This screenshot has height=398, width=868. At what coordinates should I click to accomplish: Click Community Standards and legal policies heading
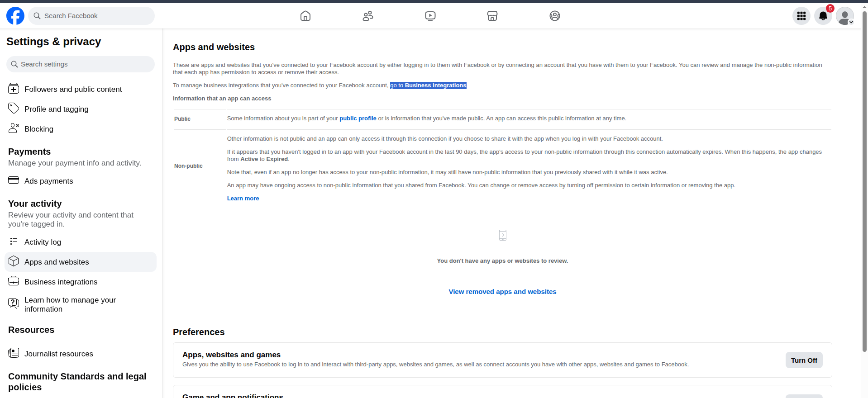click(77, 382)
